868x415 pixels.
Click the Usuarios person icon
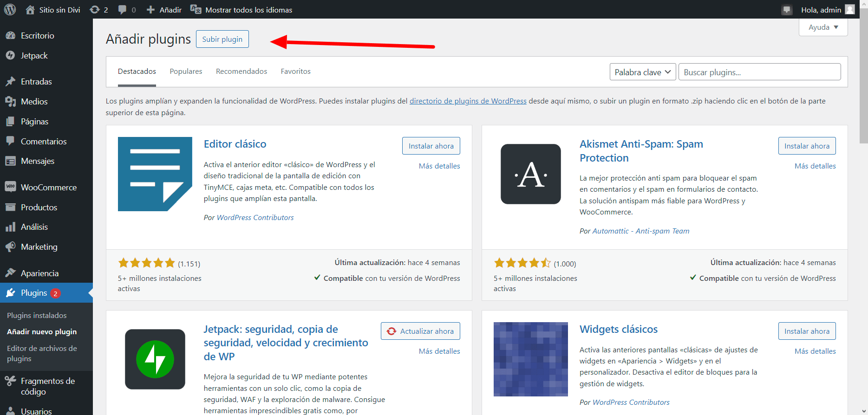click(10, 411)
